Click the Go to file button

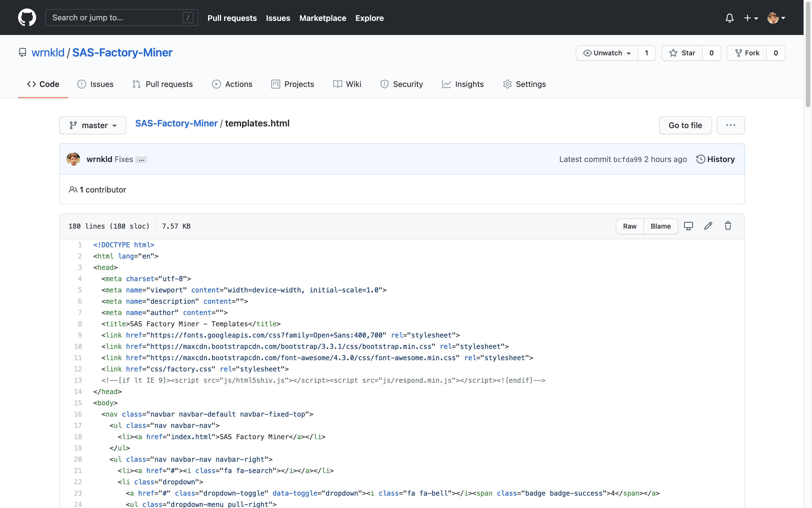685,125
